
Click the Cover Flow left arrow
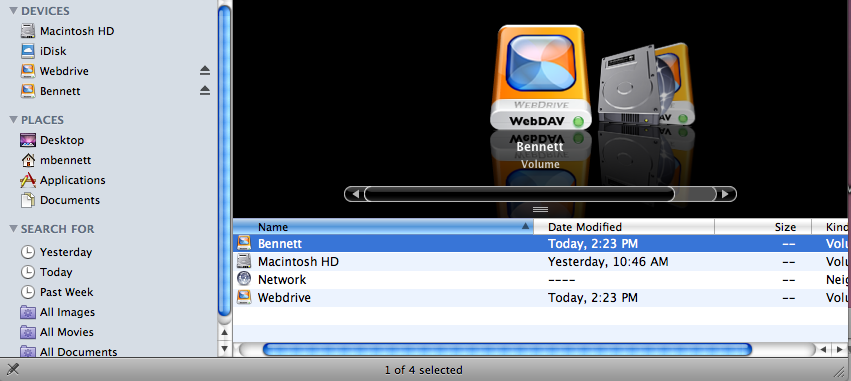(x=355, y=194)
